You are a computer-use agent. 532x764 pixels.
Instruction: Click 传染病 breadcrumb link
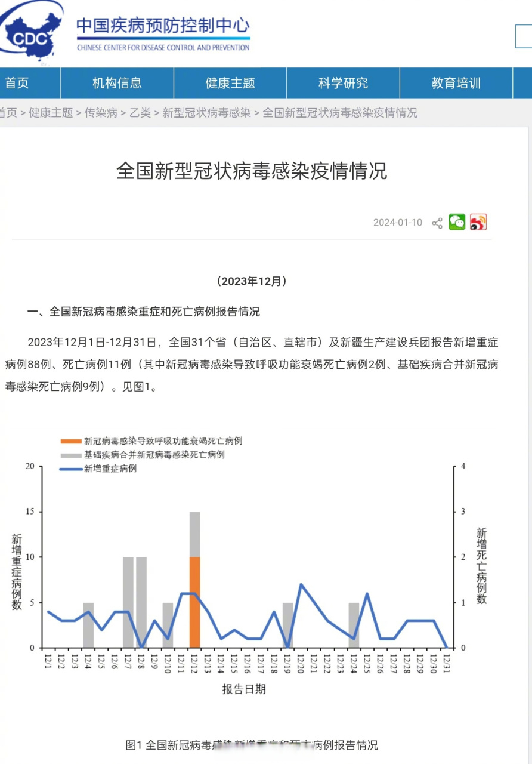[101, 113]
